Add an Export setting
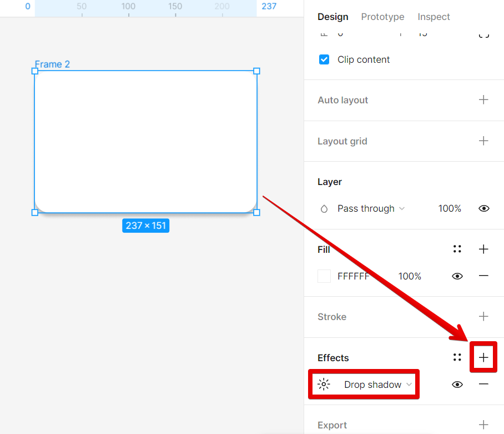The image size is (504, 434). pyautogui.click(x=483, y=425)
